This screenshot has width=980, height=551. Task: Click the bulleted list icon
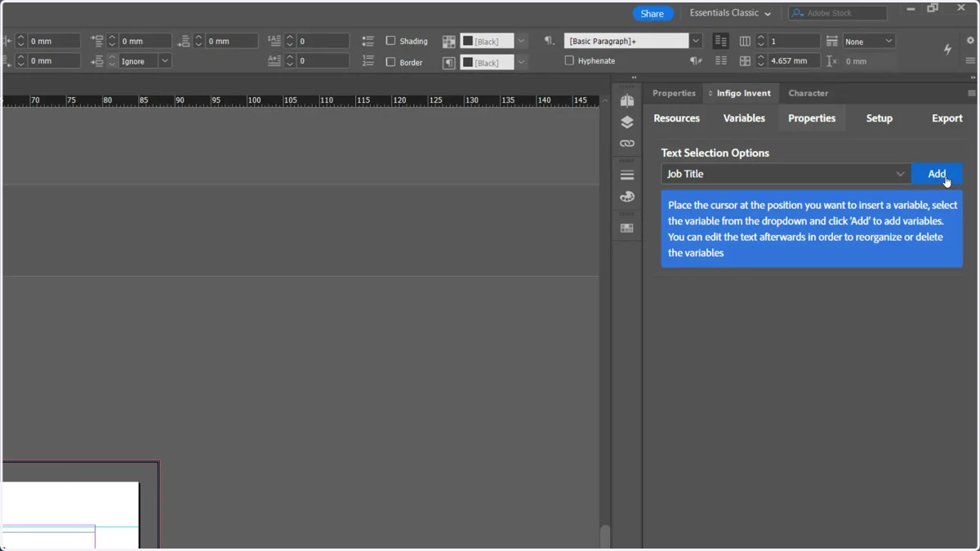(368, 41)
